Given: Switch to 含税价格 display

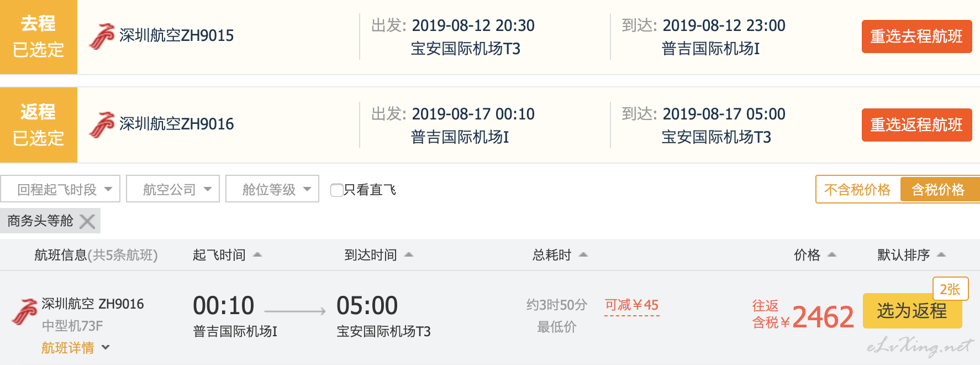Looking at the screenshot, I should coord(939,190).
